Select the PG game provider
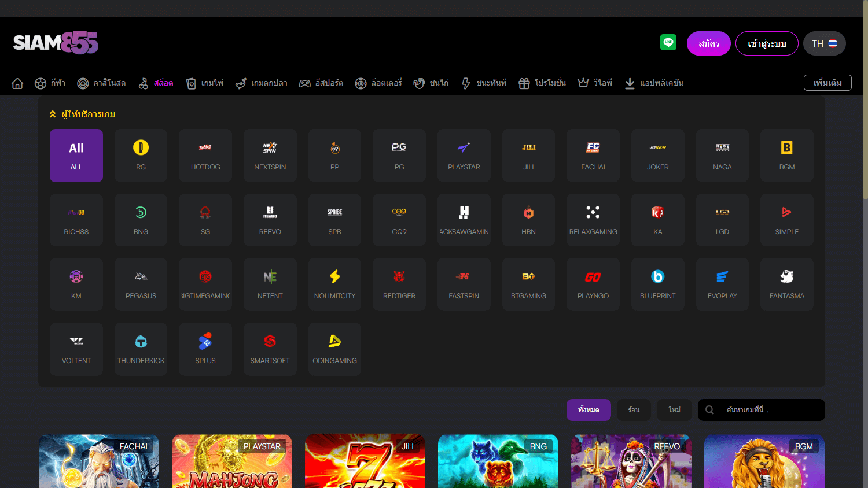The height and width of the screenshot is (488, 868). [399, 155]
